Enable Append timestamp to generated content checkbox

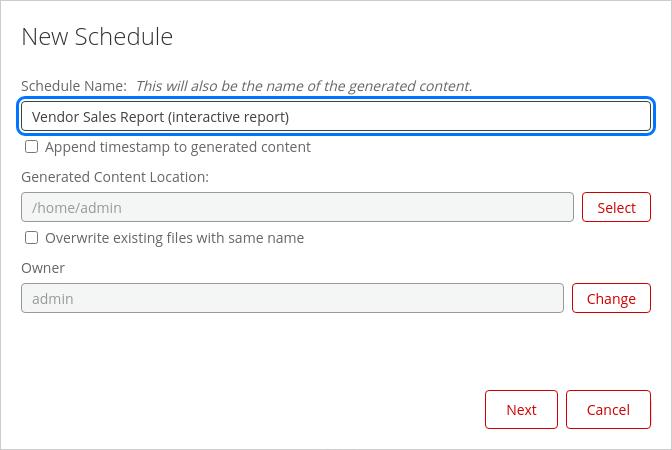pos(32,147)
